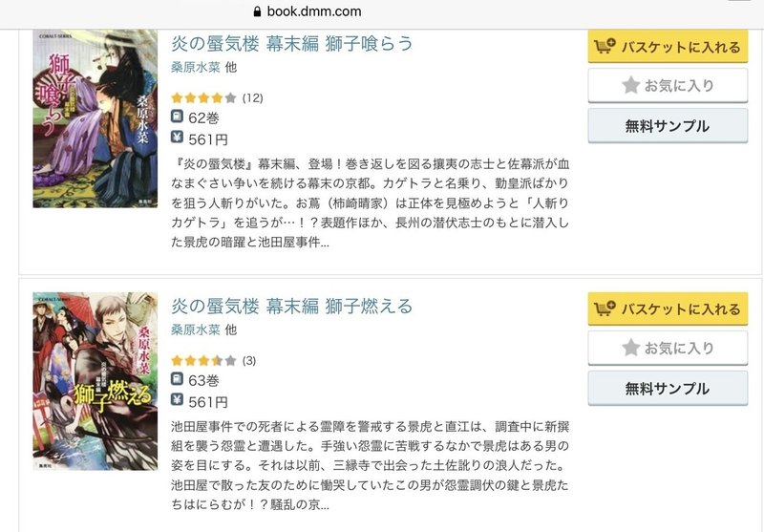Open 獅子喰らう book cover thumbnail
764x532 pixels.
[95, 118]
